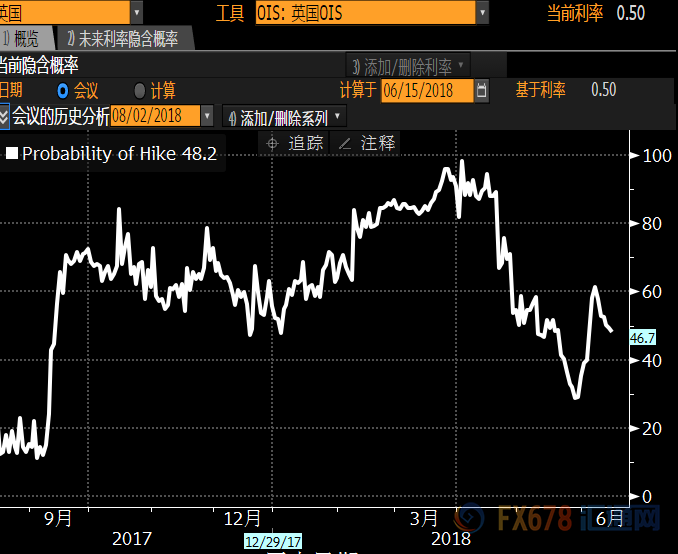Click the white Probability of Hike legend square
Screen dimensions: 678x554
pos(11,153)
